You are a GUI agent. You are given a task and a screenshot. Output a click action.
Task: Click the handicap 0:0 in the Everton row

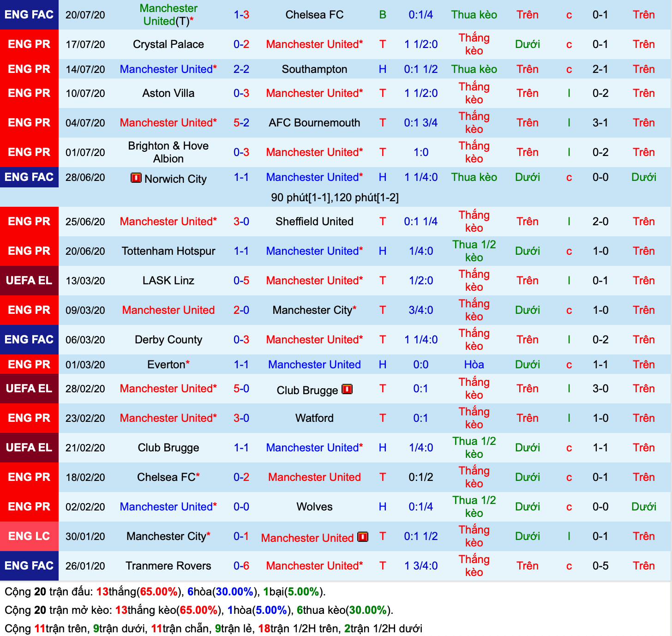click(x=421, y=365)
